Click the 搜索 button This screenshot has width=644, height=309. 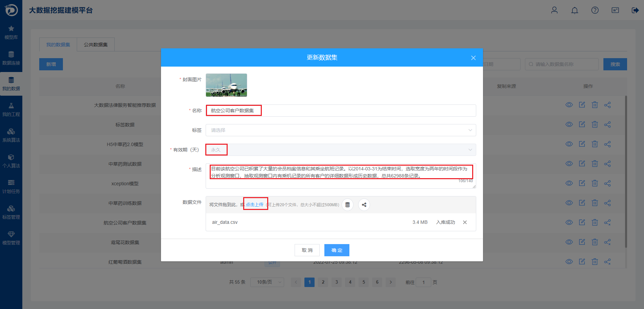point(615,64)
